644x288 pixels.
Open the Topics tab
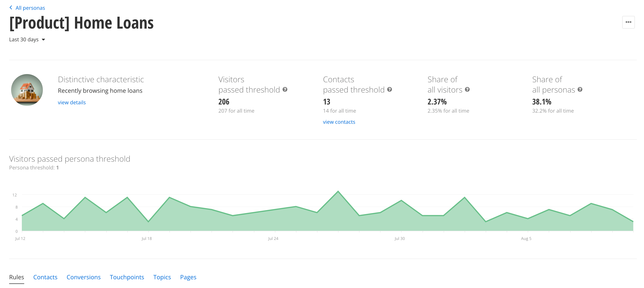click(x=162, y=277)
